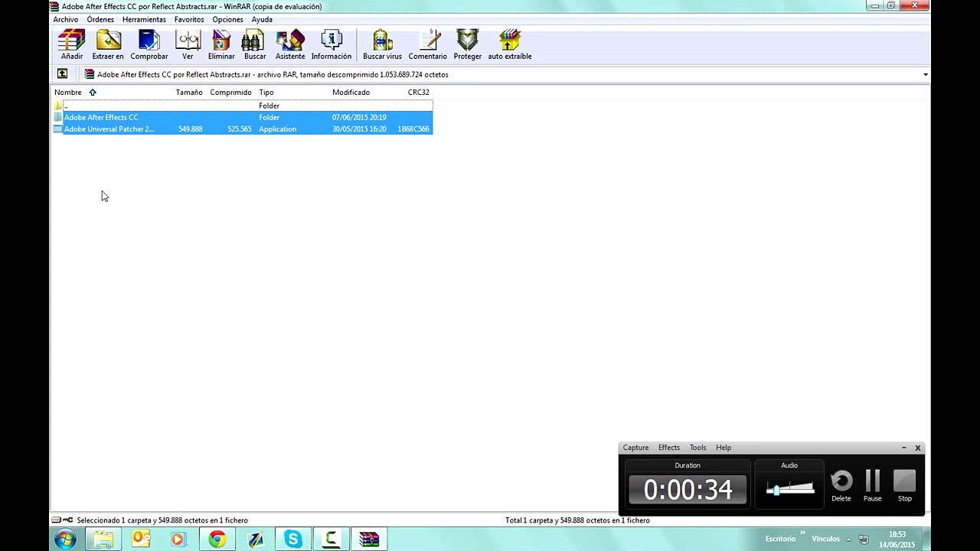Click the Extraer en toolbar icon
Viewport: 980px width, 551px height.
108,45
